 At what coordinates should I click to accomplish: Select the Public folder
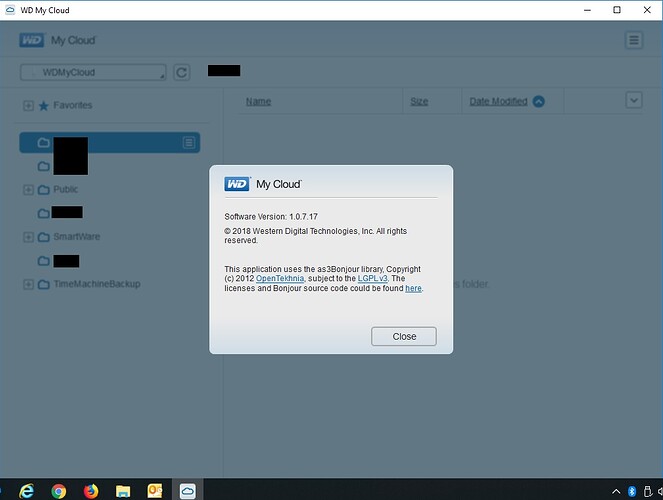[66, 189]
